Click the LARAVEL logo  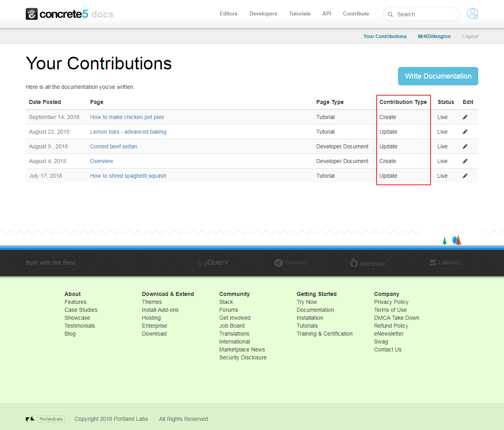tap(445, 262)
